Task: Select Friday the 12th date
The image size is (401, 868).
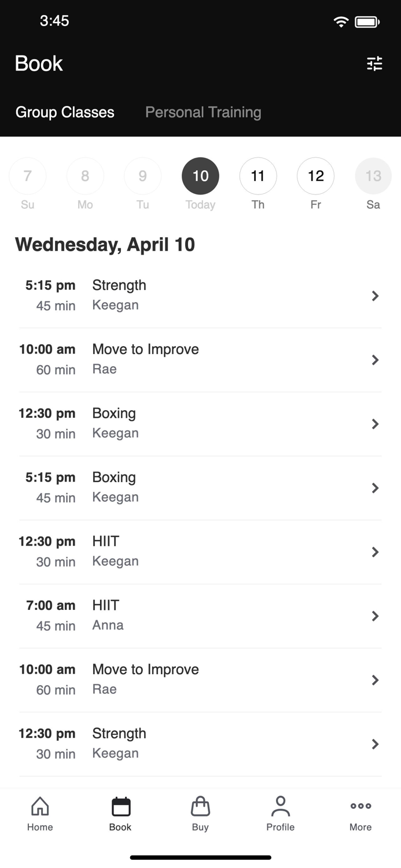Action: coord(315,176)
